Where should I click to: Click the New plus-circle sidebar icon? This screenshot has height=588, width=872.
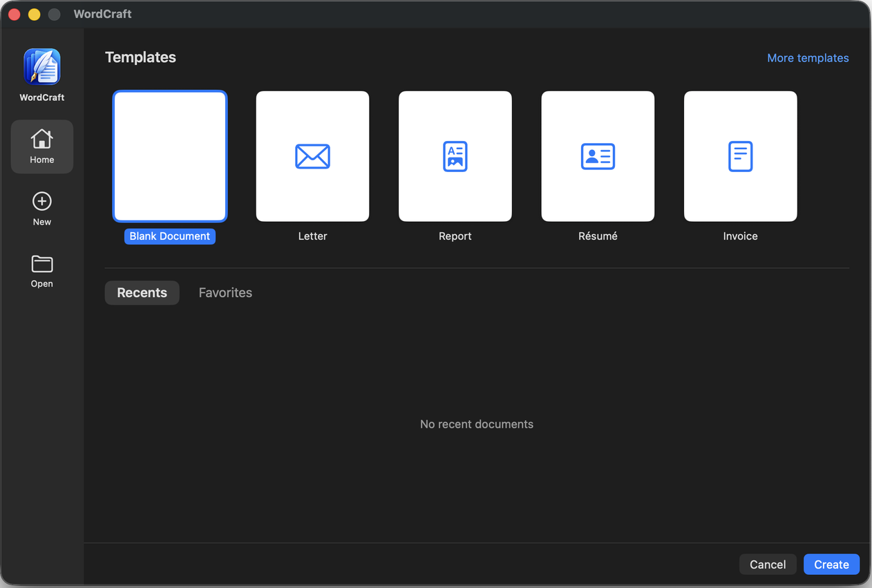[x=42, y=201]
